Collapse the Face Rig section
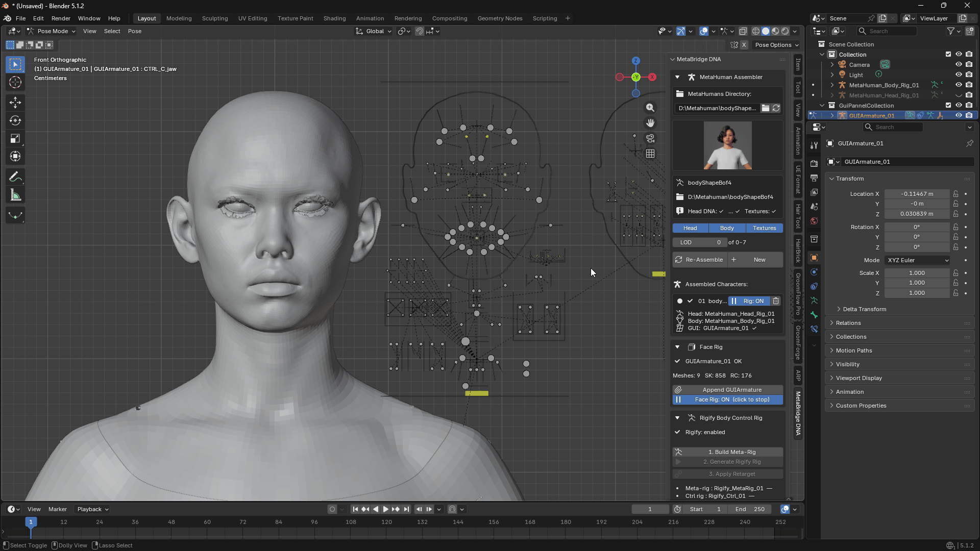This screenshot has width=980, height=551. [x=677, y=347]
